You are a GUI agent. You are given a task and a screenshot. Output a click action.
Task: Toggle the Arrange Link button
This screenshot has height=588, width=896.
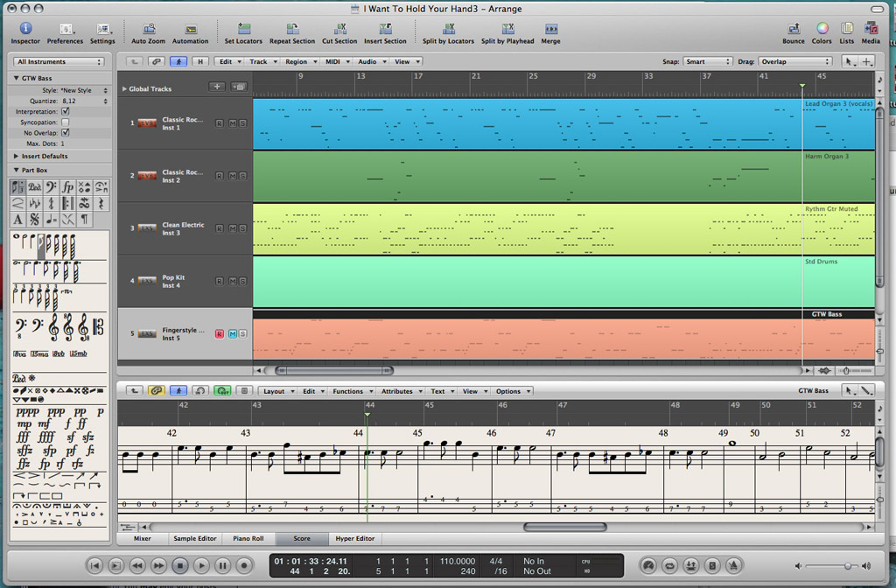(x=156, y=62)
